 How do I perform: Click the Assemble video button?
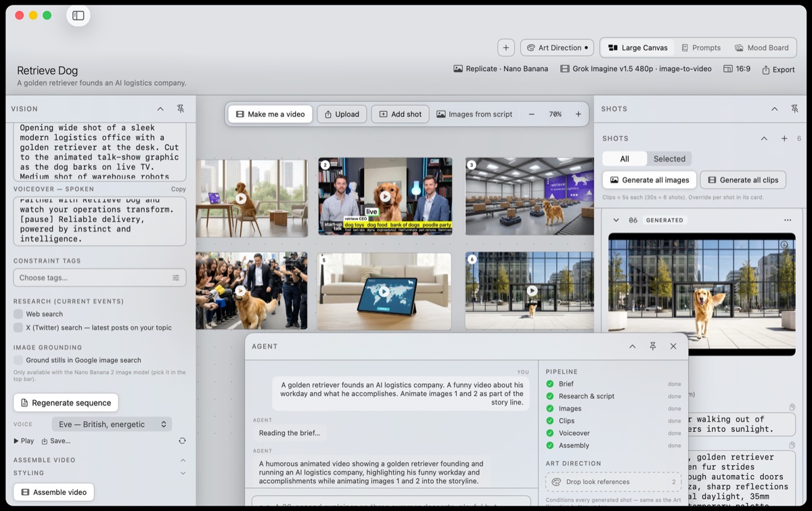click(x=53, y=492)
